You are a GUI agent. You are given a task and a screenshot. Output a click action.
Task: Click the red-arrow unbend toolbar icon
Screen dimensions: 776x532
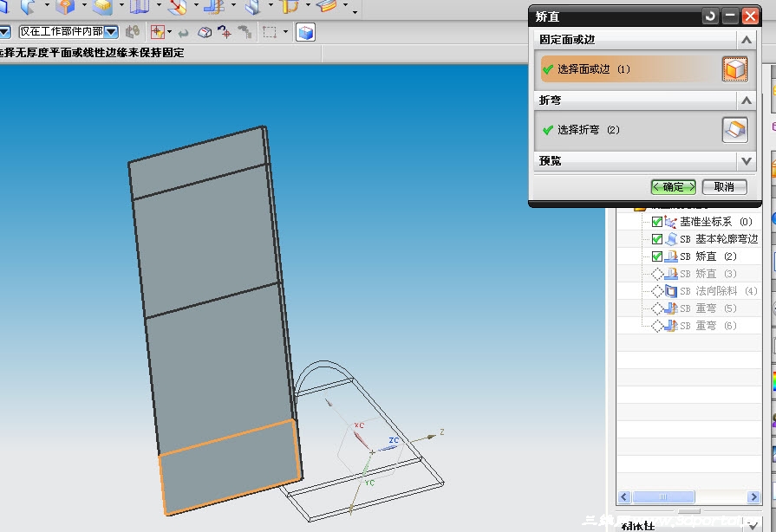coord(177,6)
